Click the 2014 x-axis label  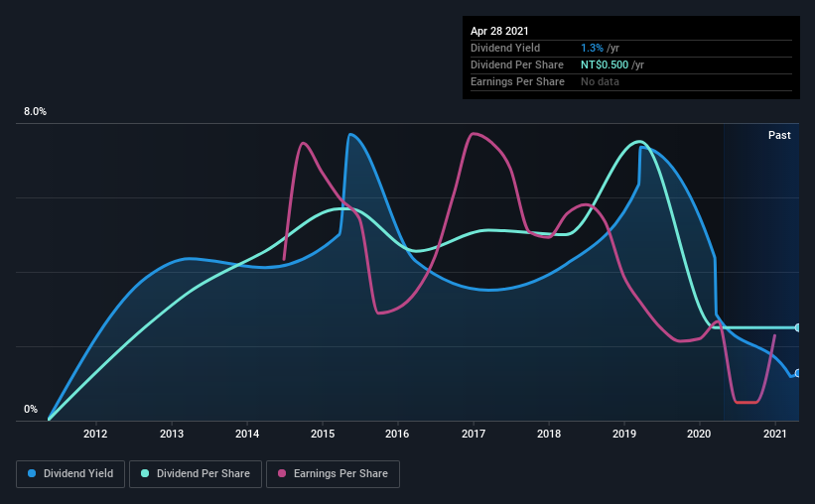tap(247, 434)
